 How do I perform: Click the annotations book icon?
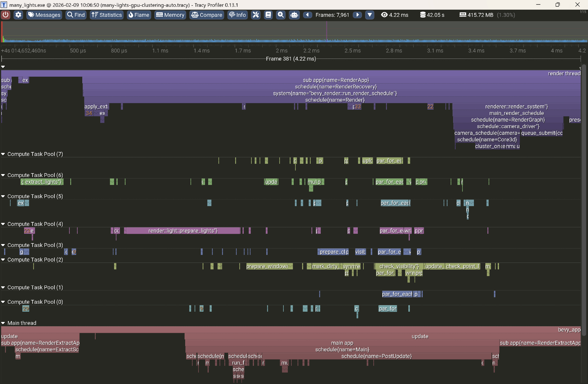click(268, 15)
